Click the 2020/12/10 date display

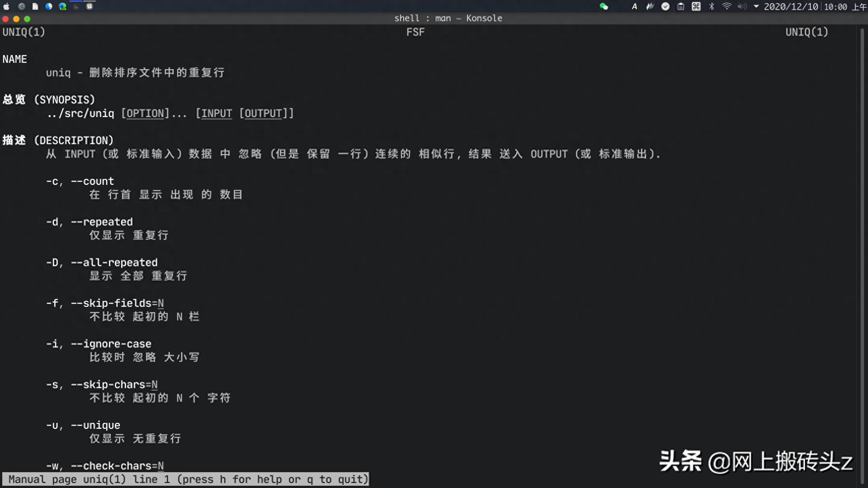(791, 7)
